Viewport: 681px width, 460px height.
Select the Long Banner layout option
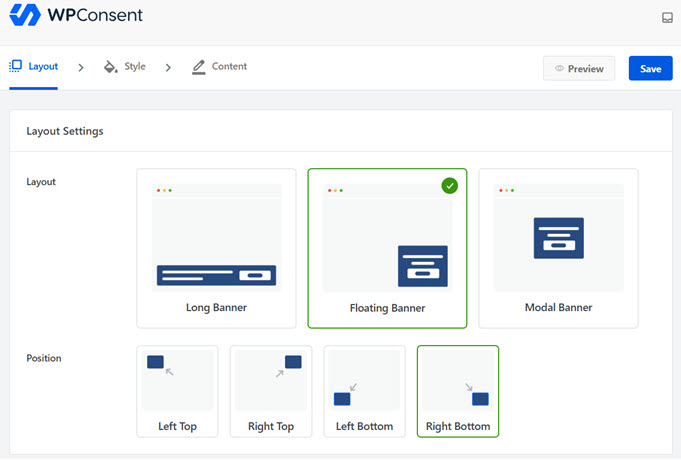[x=216, y=307]
